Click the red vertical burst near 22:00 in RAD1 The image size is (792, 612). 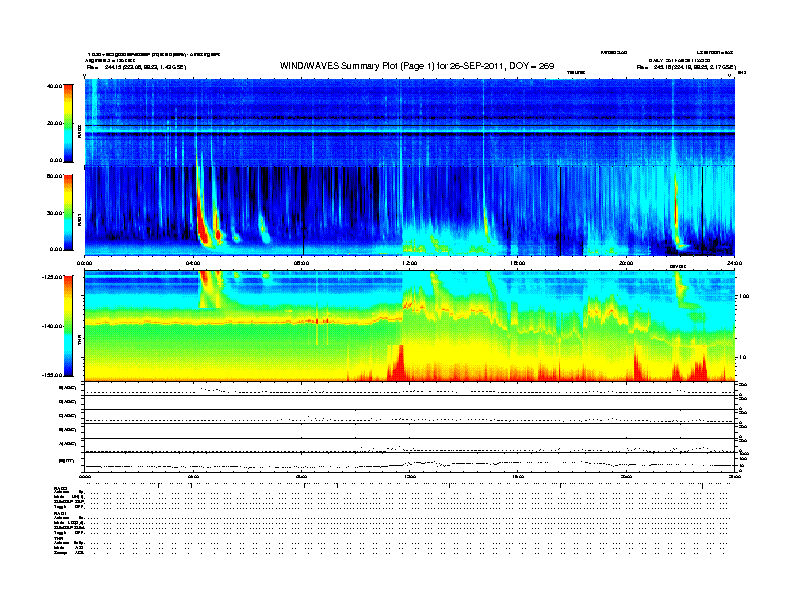(676, 210)
